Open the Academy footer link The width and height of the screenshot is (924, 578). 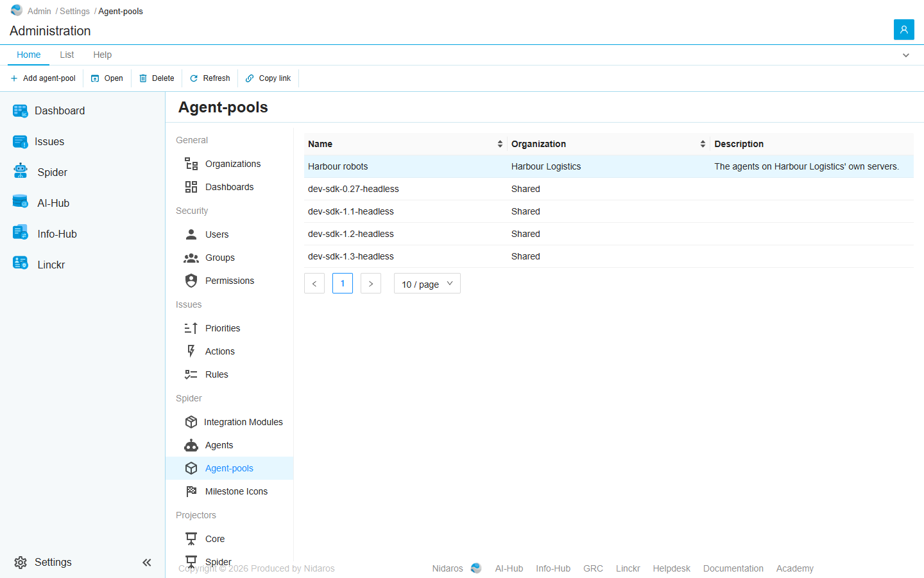[795, 568]
